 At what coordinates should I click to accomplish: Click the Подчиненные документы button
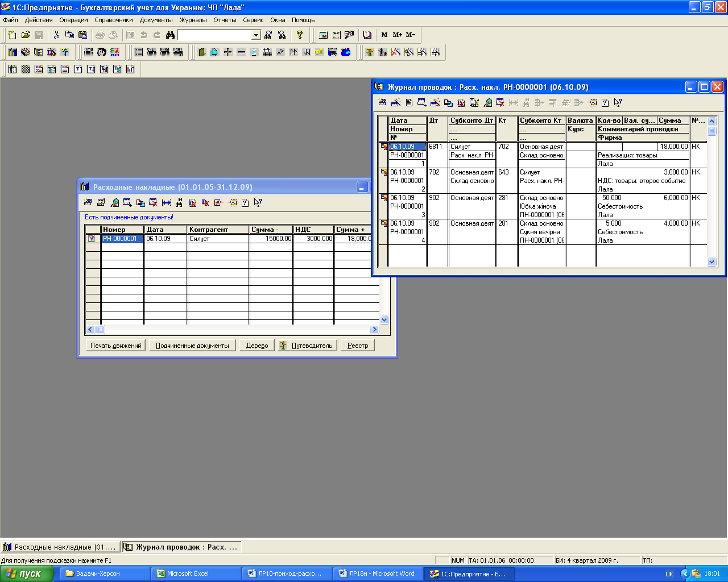pyautogui.click(x=192, y=346)
